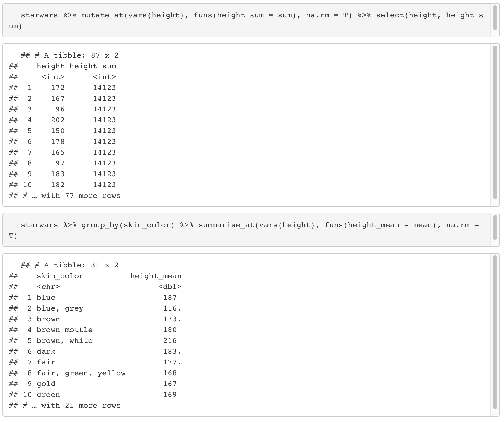Viewport: 504px width, 422px height.
Task: Click height value 97 in row 8
Action: (x=60, y=163)
